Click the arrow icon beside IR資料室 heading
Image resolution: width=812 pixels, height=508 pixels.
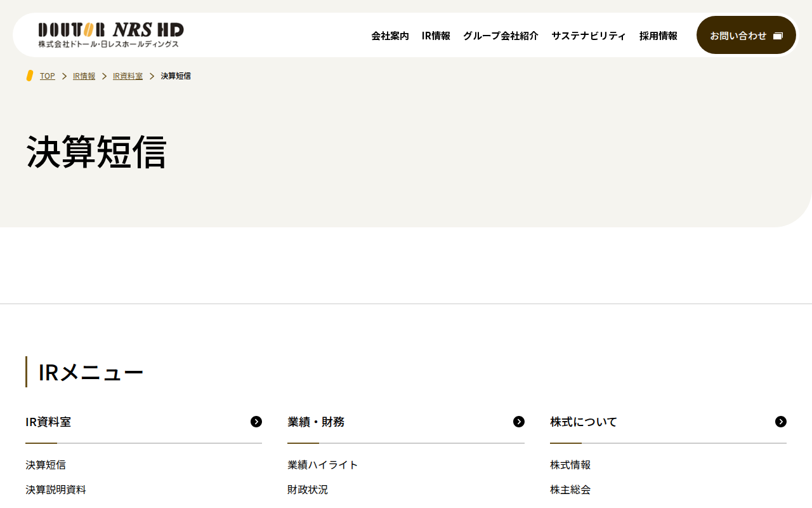[256, 422]
